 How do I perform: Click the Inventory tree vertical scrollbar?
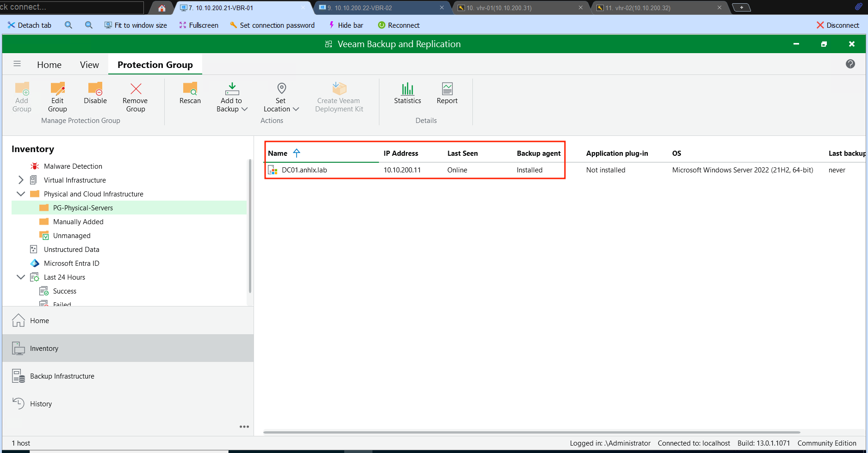tap(250, 226)
